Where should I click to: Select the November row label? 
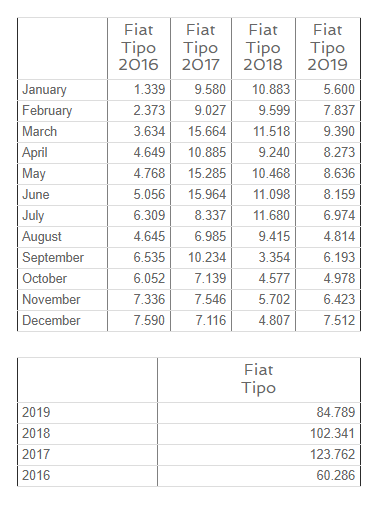click(51, 299)
